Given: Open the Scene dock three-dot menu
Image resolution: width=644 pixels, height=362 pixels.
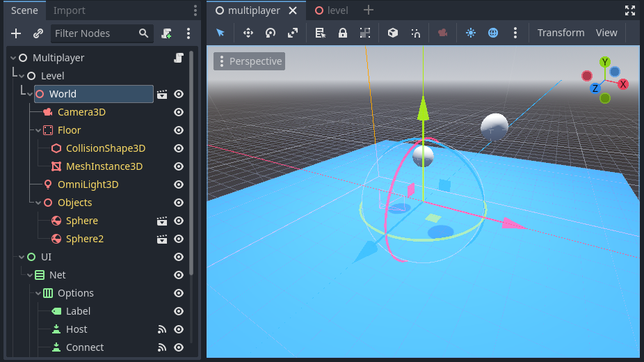Looking at the screenshot, I should tap(195, 10).
